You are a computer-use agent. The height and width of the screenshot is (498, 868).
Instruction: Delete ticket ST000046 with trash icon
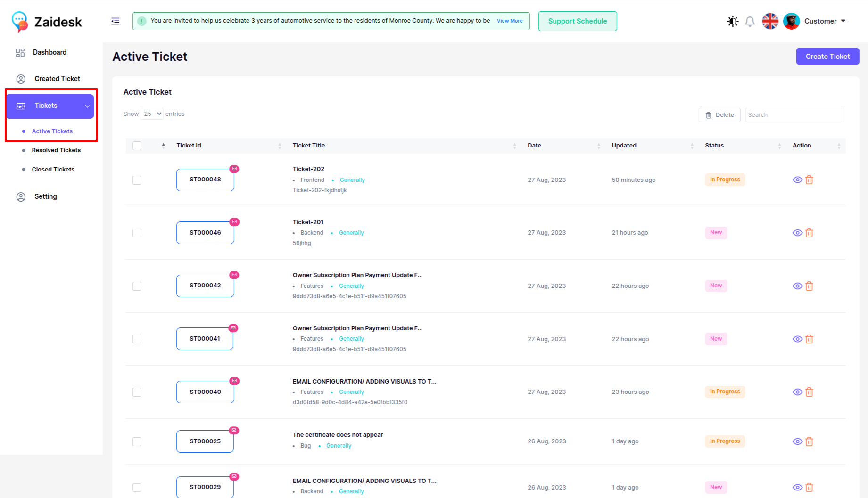tap(809, 233)
